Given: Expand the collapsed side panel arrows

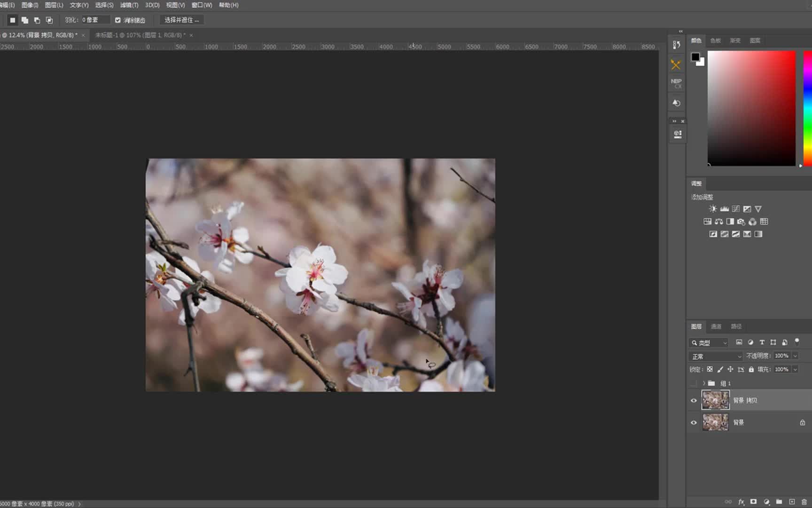Looking at the screenshot, I should tap(680, 31).
